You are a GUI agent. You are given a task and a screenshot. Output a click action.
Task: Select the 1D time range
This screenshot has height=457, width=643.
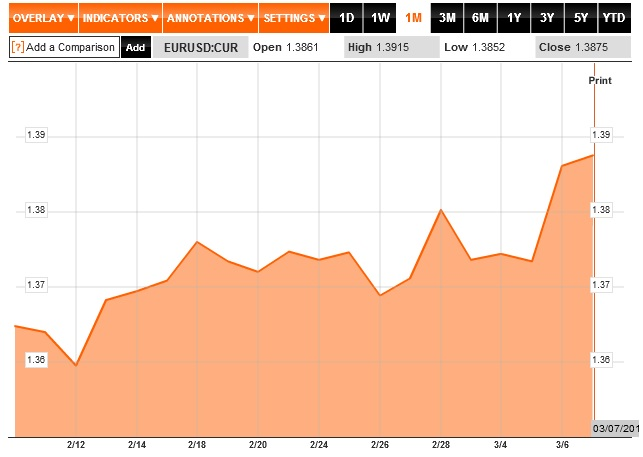(x=347, y=18)
